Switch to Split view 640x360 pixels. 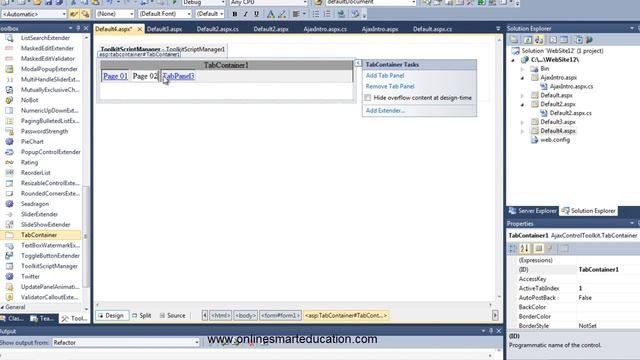142,316
